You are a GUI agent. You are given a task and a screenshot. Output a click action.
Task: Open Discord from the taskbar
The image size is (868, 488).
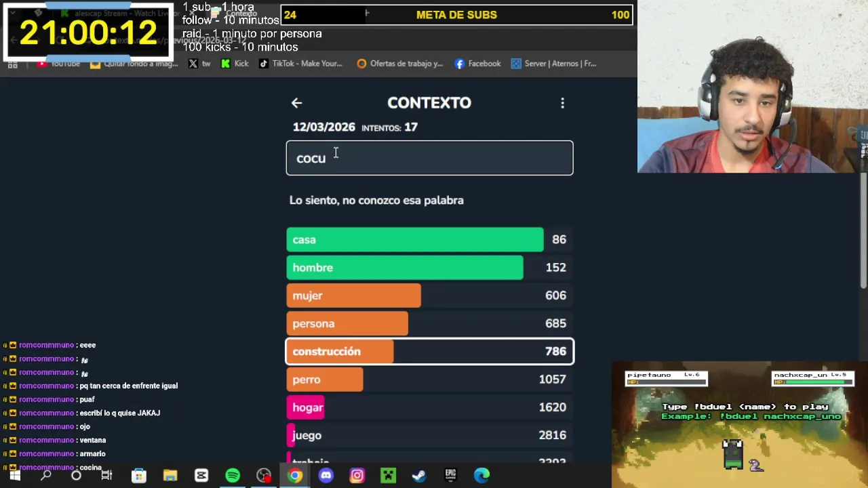tap(326, 476)
